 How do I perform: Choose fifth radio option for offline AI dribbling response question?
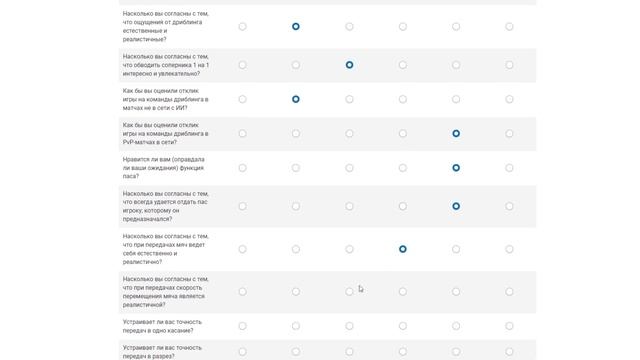pyautogui.click(x=456, y=99)
